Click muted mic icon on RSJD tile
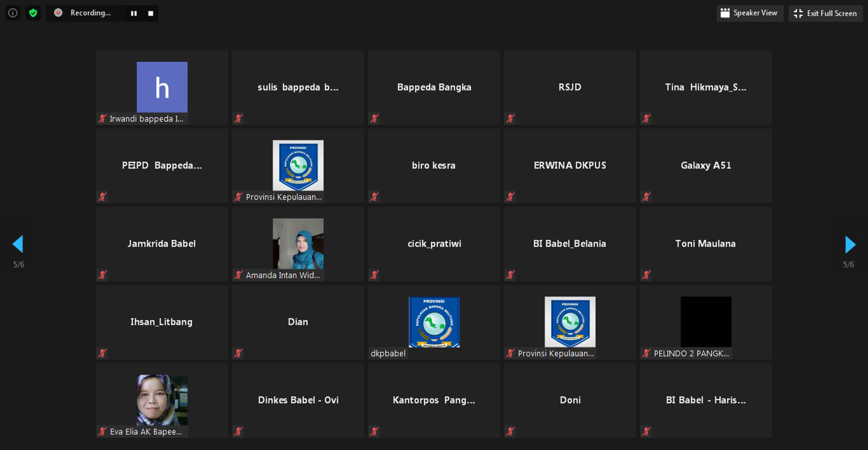 coord(510,118)
